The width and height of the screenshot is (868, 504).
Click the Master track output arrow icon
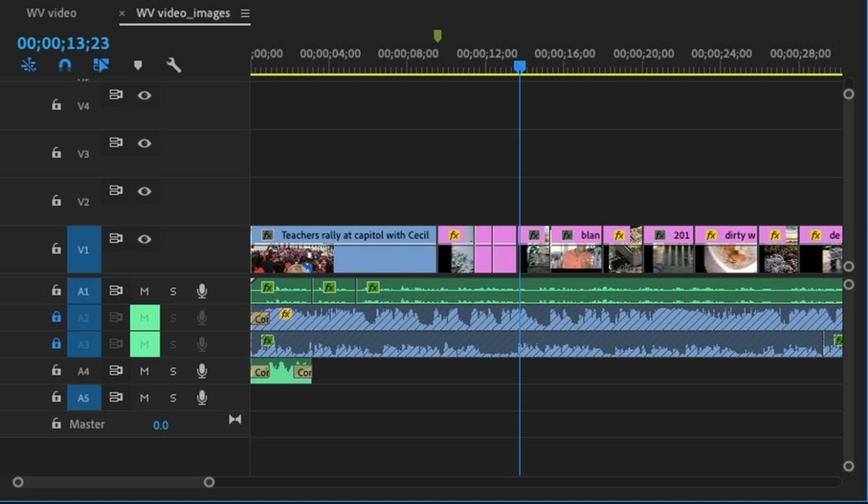[235, 419]
